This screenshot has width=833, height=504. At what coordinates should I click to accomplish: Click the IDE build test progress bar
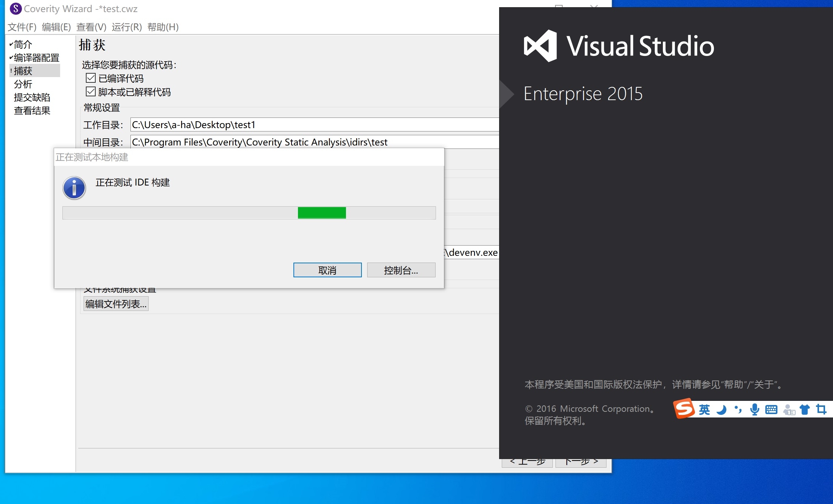coord(249,213)
